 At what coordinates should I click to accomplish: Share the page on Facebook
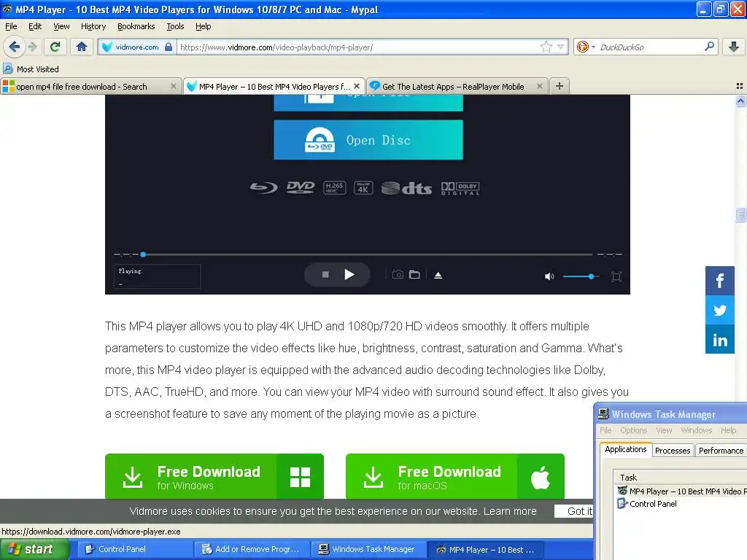(x=719, y=281)
